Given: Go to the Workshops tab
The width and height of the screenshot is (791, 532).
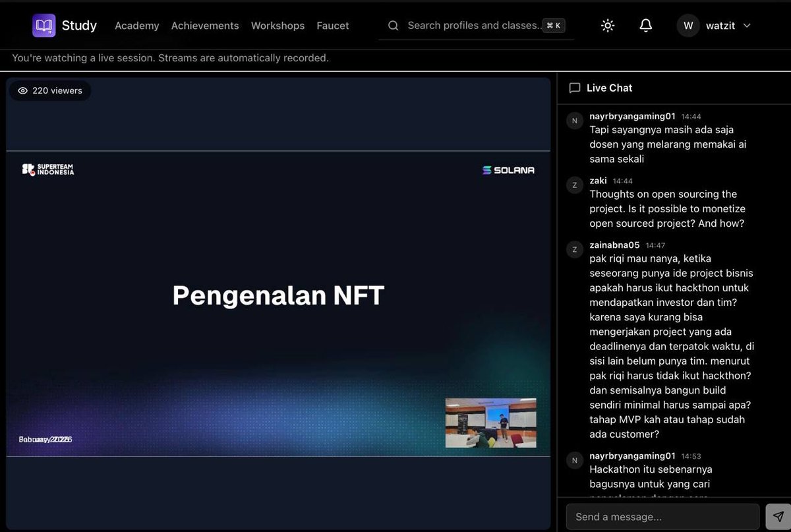Looking at the screenshot, I should (x=278, y=26).
